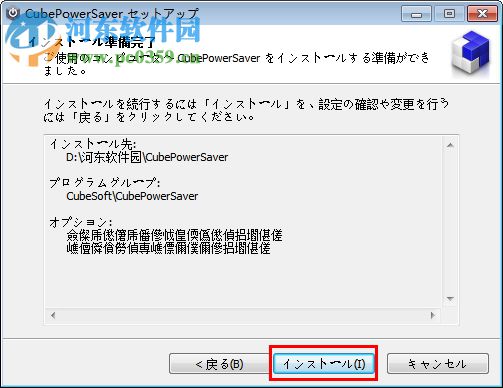Click the プログラムグループ: label
503x388 pixels.
(x=105, y=183)
